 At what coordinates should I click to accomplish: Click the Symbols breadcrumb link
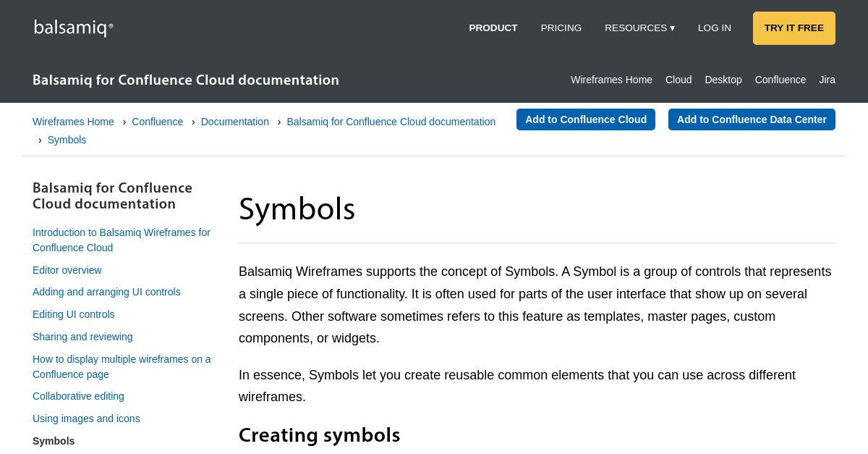[67, 140]
